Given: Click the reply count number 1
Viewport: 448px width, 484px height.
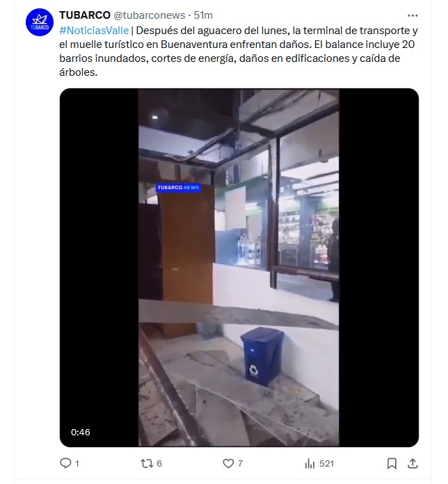Looking at the screenshot, I should (x=77, y=464).
